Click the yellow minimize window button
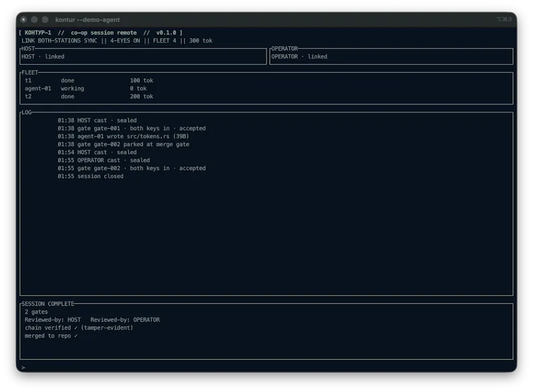 tap(35, 20)
